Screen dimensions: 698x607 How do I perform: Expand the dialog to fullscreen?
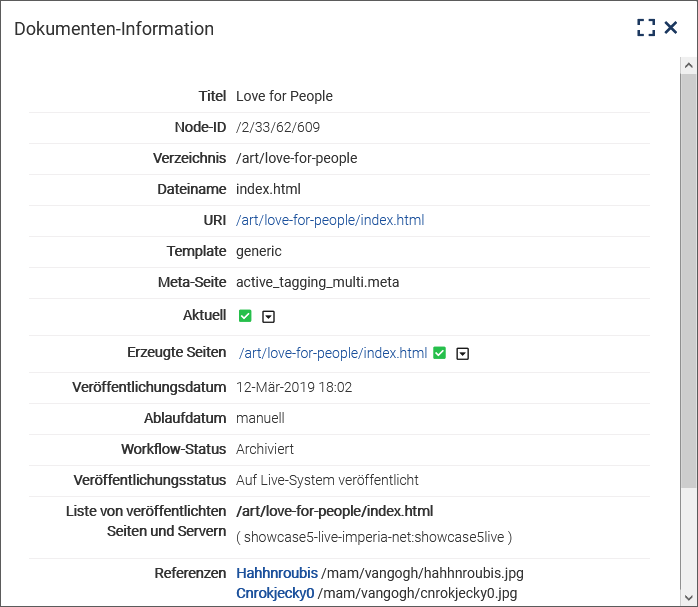[646, 28]
